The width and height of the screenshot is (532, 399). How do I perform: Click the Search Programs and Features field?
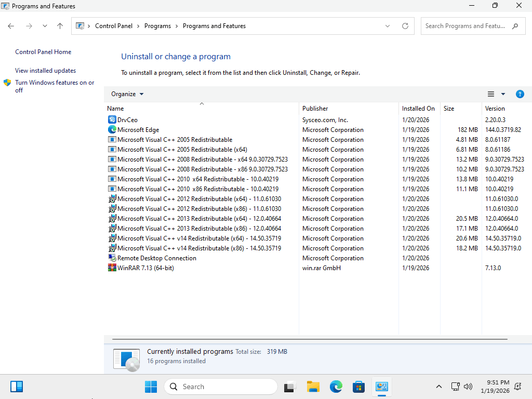(465, 26)
